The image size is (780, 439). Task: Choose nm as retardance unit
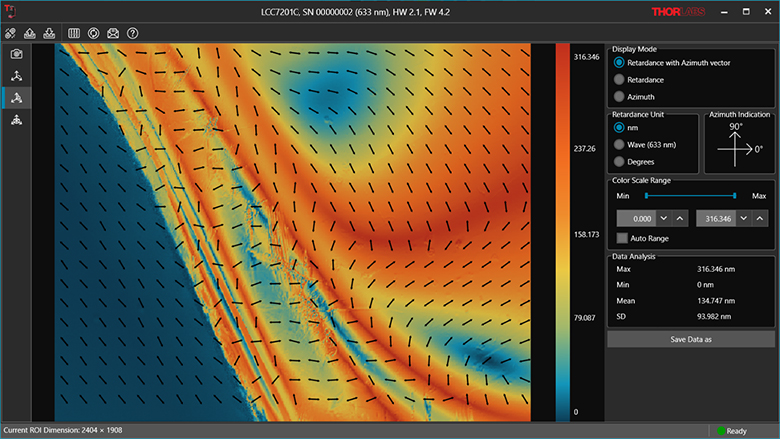619,128
